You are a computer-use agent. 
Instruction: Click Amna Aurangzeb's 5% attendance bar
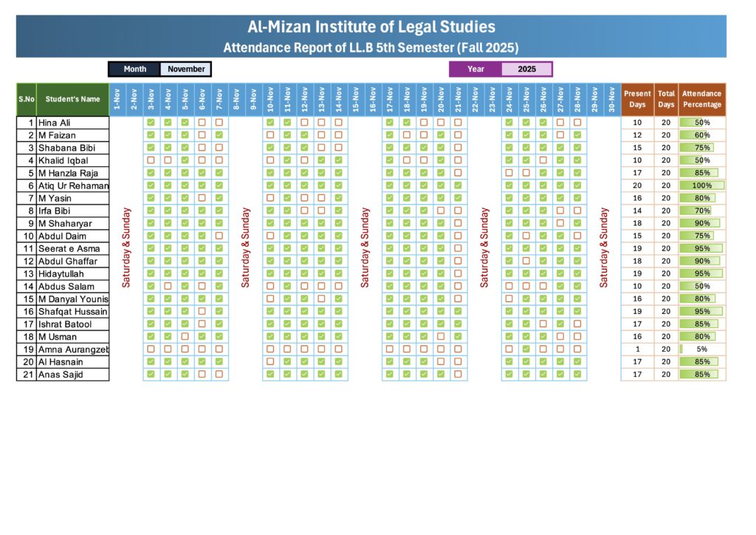(702, 349)
